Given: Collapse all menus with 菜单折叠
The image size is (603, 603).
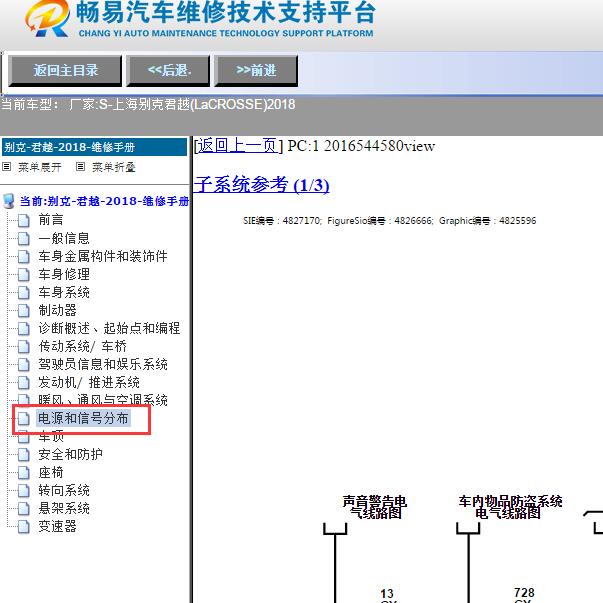Looking at the screenshot, I should (113, 167).
